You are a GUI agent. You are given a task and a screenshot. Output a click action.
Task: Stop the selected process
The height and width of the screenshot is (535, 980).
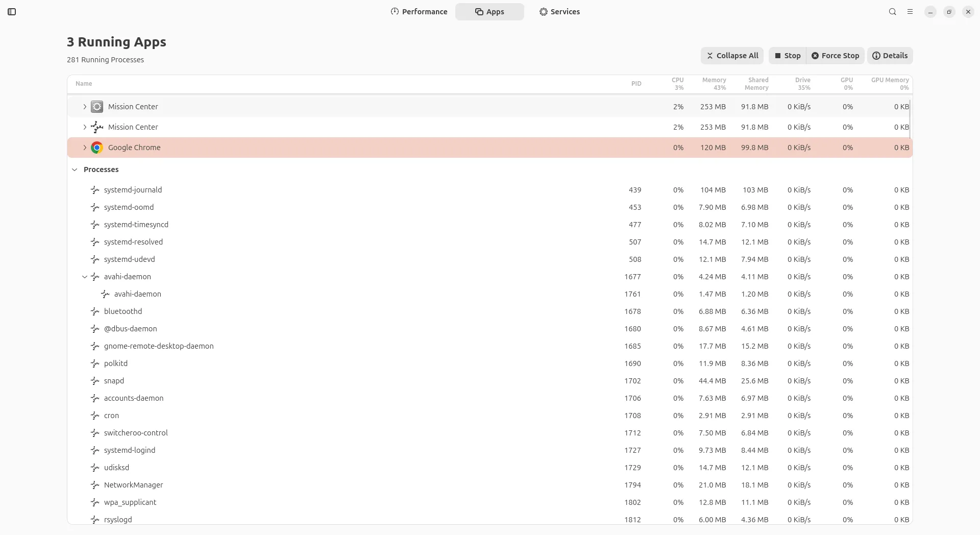788,56
